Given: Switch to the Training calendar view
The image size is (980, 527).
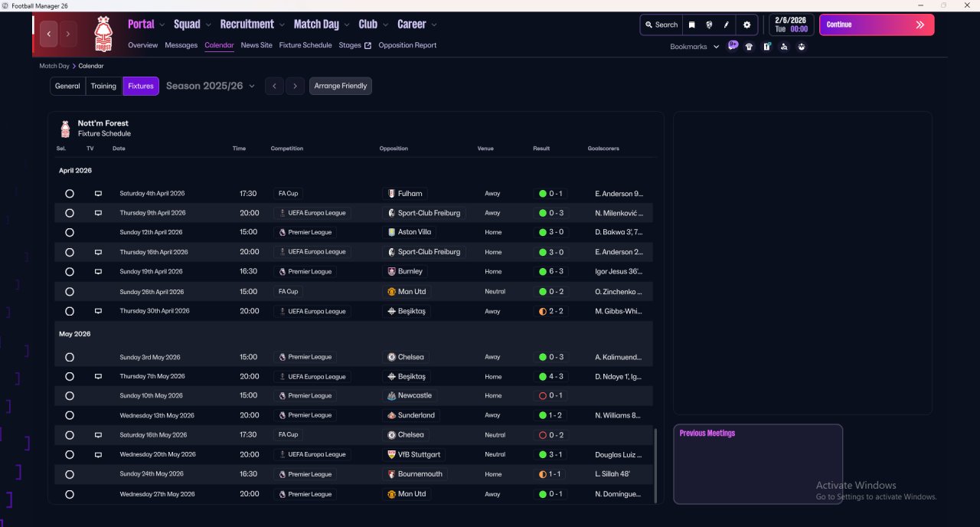Looking at the screenshot, I should coord(103,86).
